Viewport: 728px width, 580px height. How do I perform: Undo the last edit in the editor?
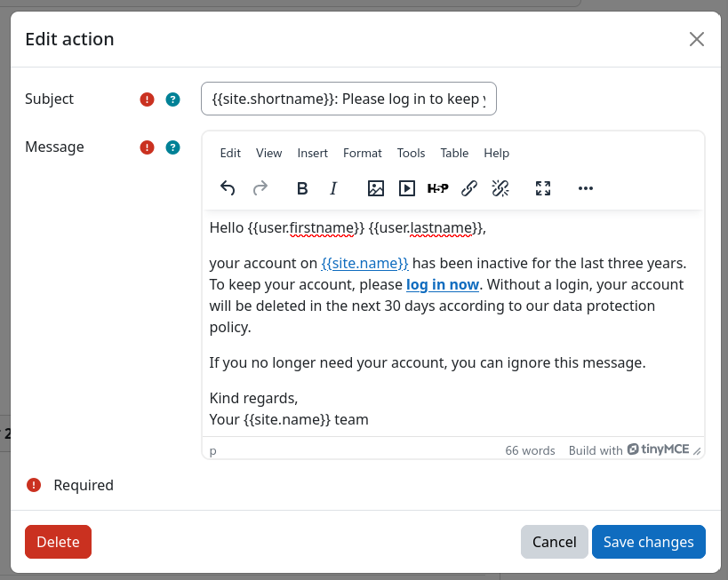tap(228, 188)
